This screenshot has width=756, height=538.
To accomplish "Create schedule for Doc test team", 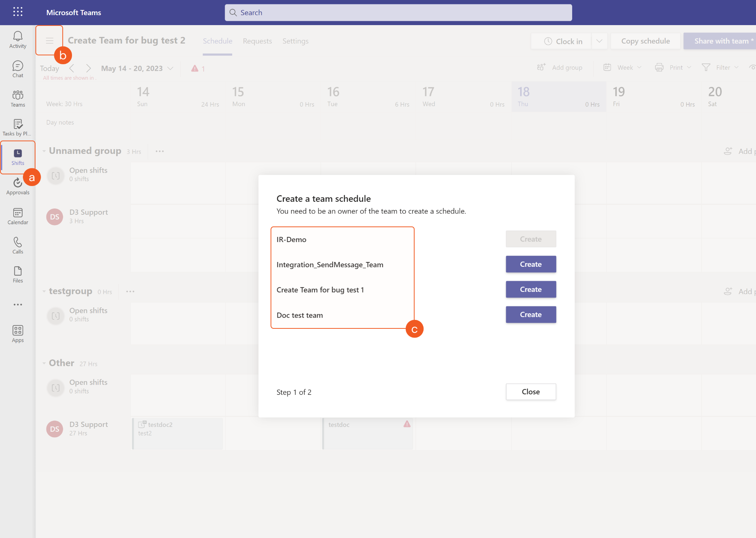I will coord(530,314).
